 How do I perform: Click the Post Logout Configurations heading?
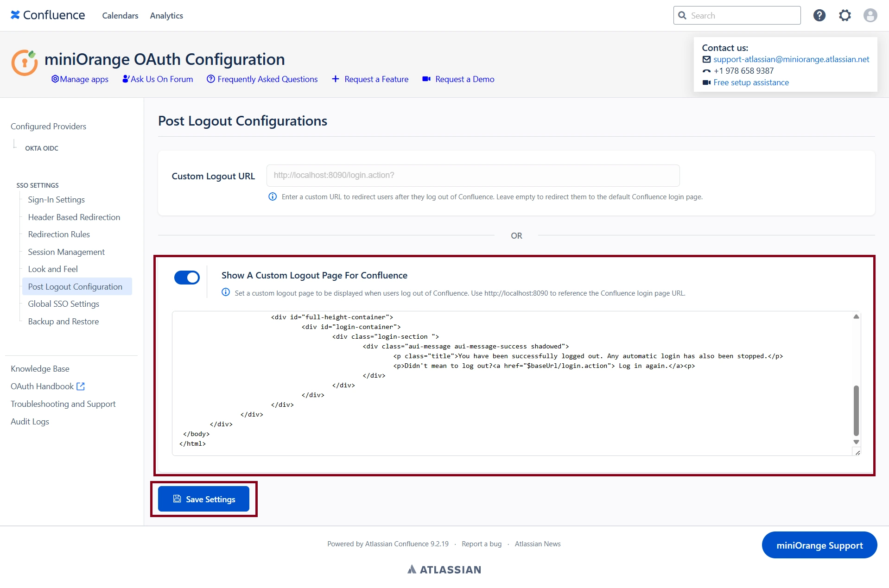pyautogui.click(x=242, y=121)
